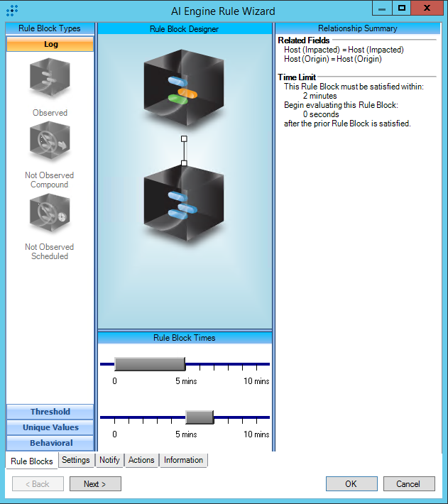448x504 pixels.
Task: Expand the Behavioral rule block section
Action: point(50,443)
